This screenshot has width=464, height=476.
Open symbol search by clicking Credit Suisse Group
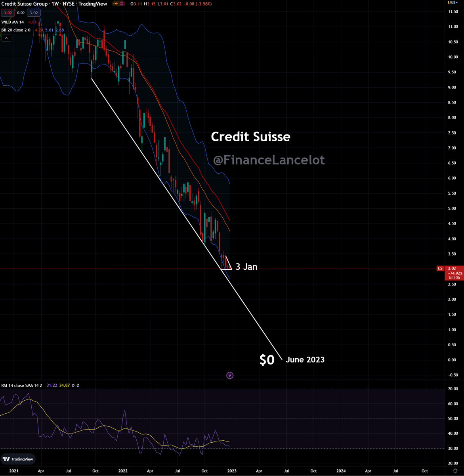24,4
